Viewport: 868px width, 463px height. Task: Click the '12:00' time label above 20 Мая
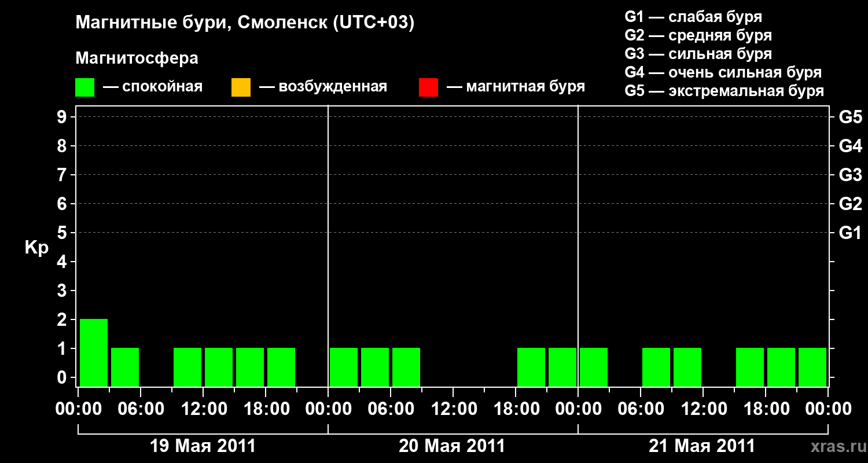click(x=453, y=409)
